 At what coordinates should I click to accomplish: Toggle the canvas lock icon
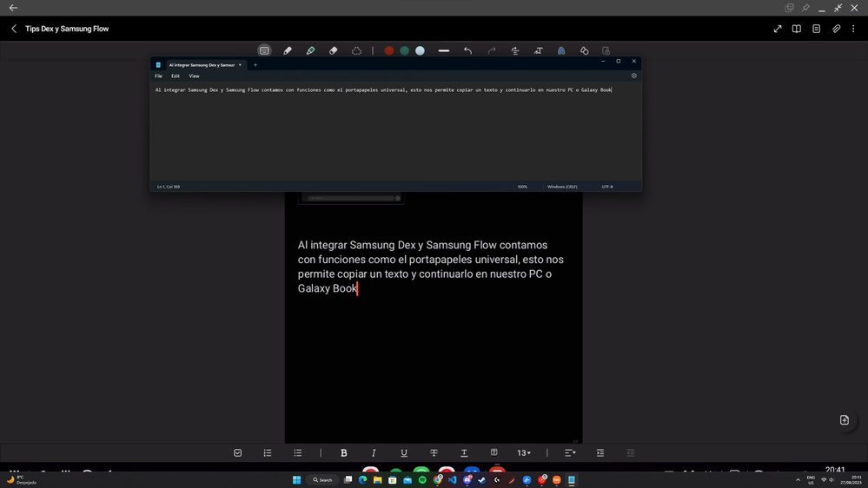[606, 50]
